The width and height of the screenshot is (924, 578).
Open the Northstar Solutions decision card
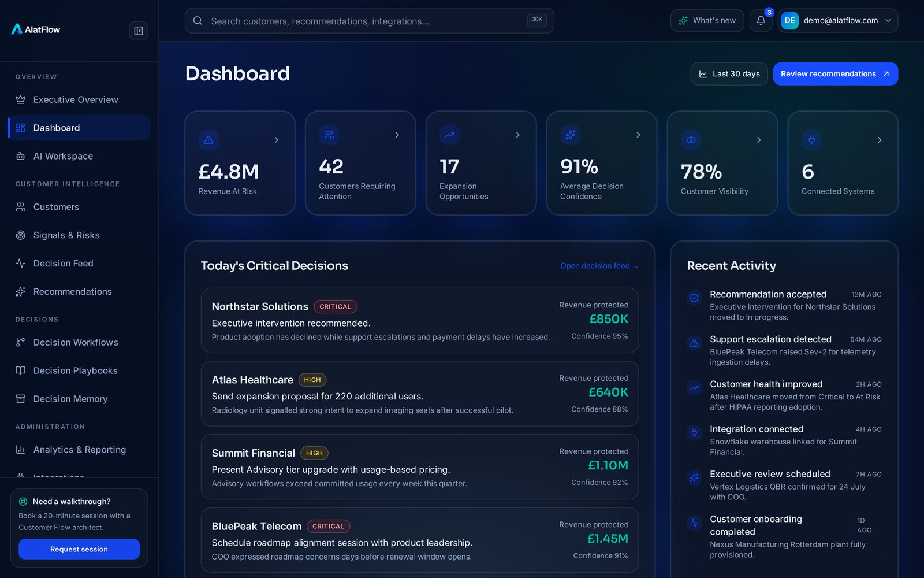[x=420, y=320]
